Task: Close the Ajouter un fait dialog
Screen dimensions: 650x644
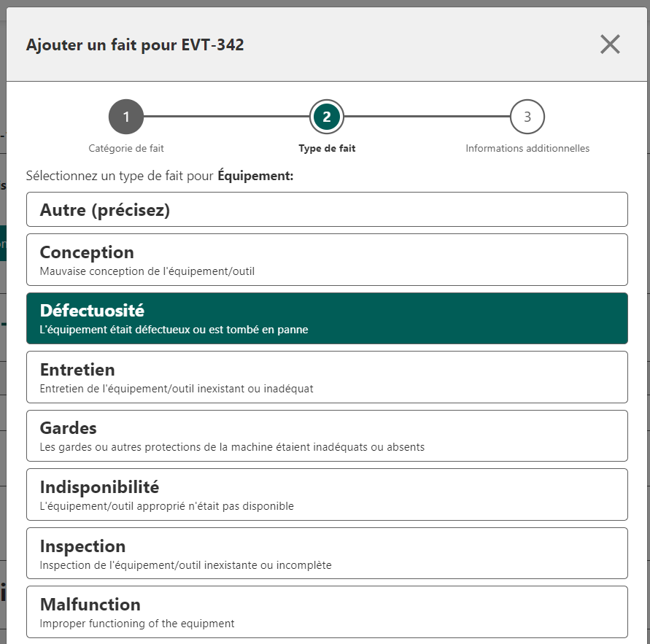Action: pyautogui.click(x=610, y=44)
